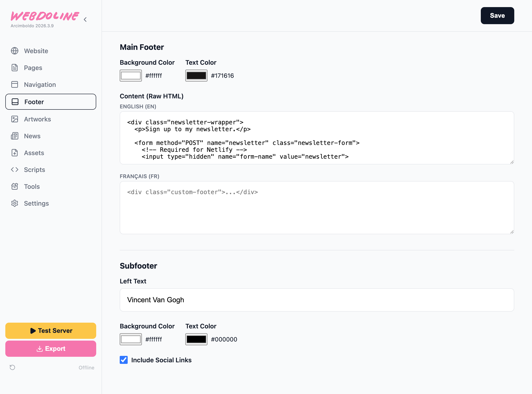Click the Pages document icon
The height and width of the screenshot is (394, 532).
click(15, 68)
